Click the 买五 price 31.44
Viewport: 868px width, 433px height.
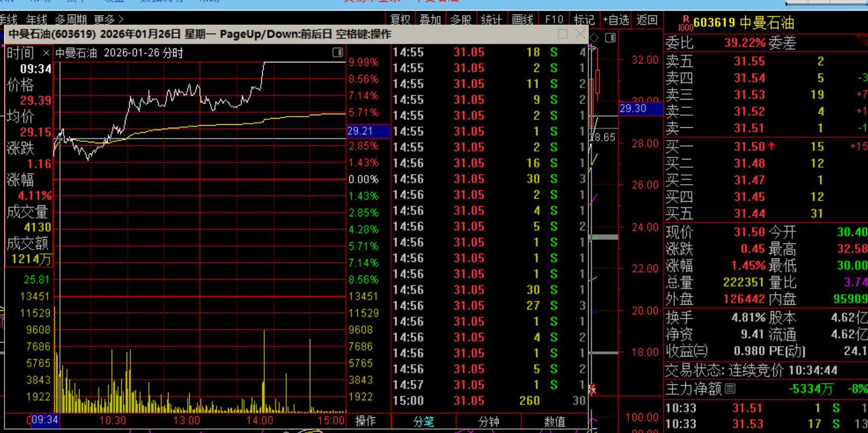749,214
